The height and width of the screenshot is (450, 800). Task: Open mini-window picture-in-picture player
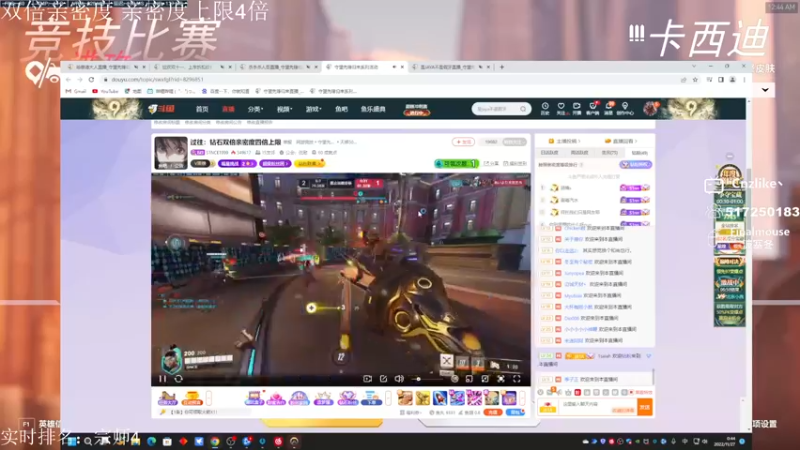[x=469, y=379]
